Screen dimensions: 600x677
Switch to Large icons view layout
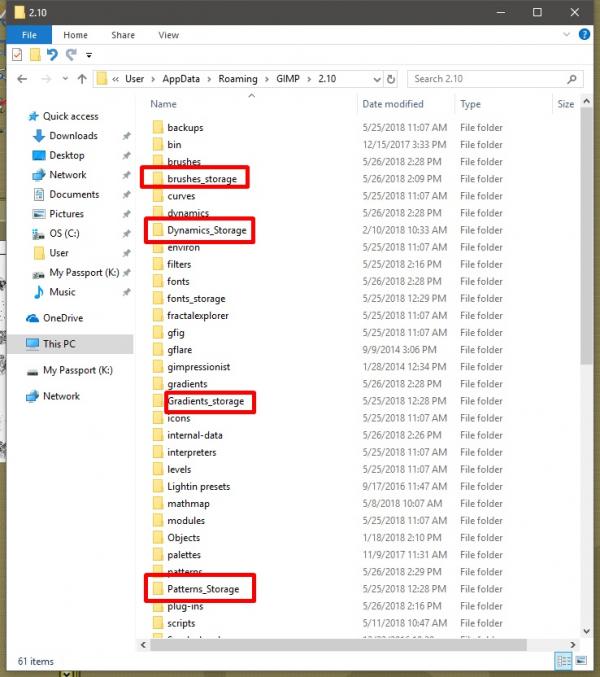click(x=581, y=661)
